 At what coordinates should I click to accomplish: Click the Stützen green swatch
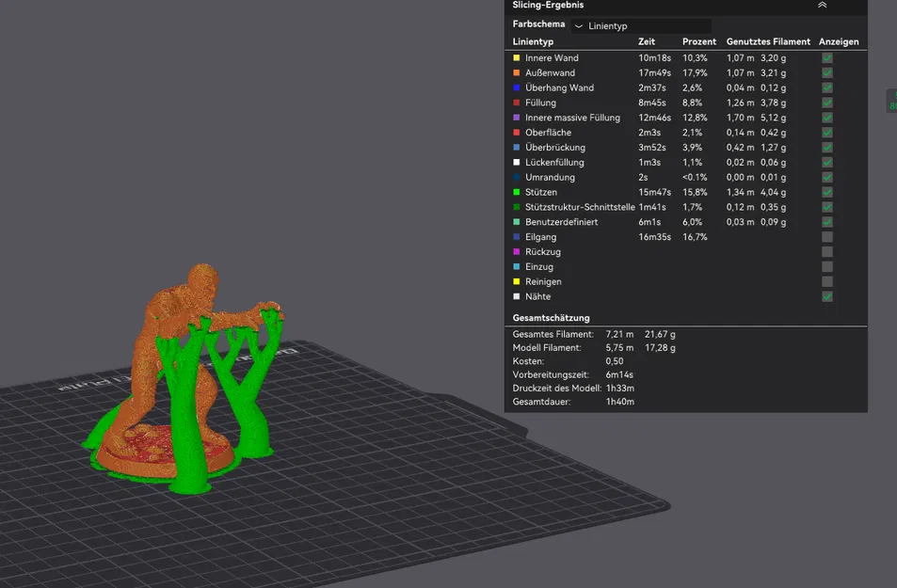click(517, 192)
